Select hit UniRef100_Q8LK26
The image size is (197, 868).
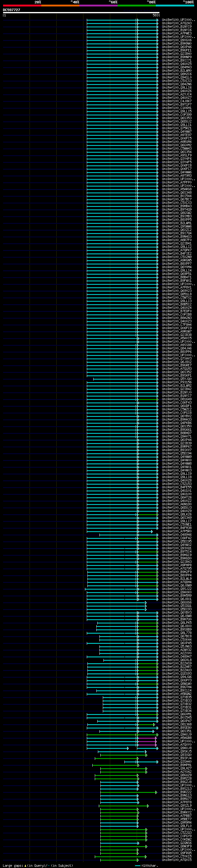(176, 514)
